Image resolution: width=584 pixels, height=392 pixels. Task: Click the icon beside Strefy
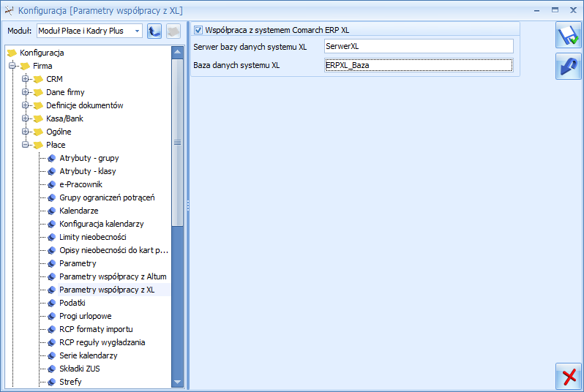(x=52, y=382)
